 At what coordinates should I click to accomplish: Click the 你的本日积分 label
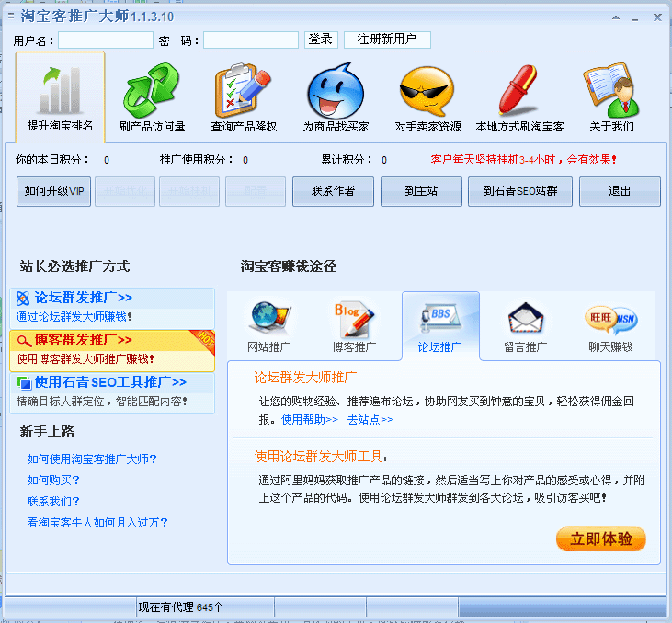point(52,160)
